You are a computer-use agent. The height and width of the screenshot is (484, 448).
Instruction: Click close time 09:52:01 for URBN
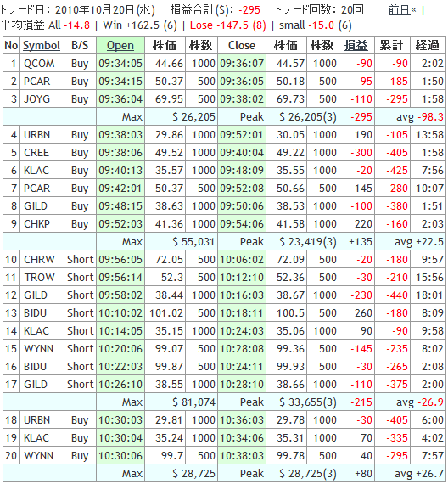point(242,135)
